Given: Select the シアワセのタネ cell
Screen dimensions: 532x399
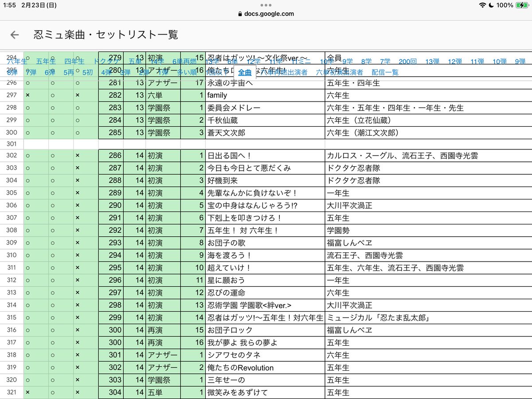Looking at the screenshot, I should coord(265,355).
